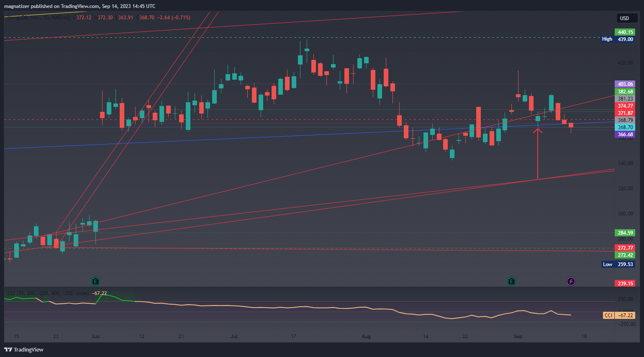The height and width of the screenshot is (357, 644).
Task: Click the green 284.59 price label
Action: click(625, 233)
